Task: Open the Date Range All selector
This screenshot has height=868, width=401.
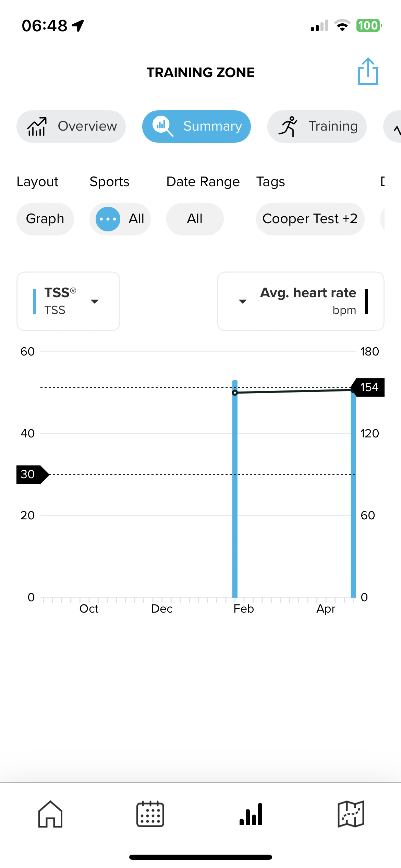Action: (195, 219)
